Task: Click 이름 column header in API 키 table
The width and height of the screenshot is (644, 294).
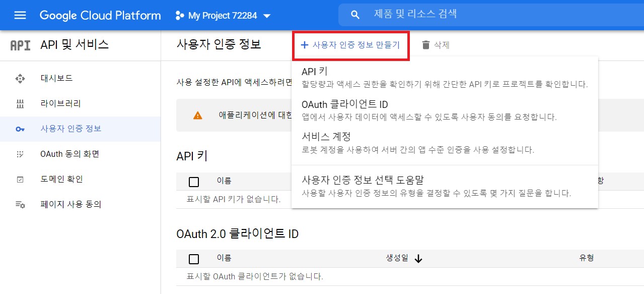Action: tap(224, 181)
